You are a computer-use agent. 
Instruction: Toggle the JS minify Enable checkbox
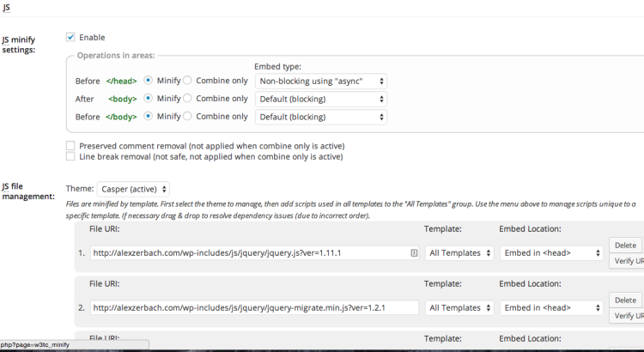click(x=70, y=38)
